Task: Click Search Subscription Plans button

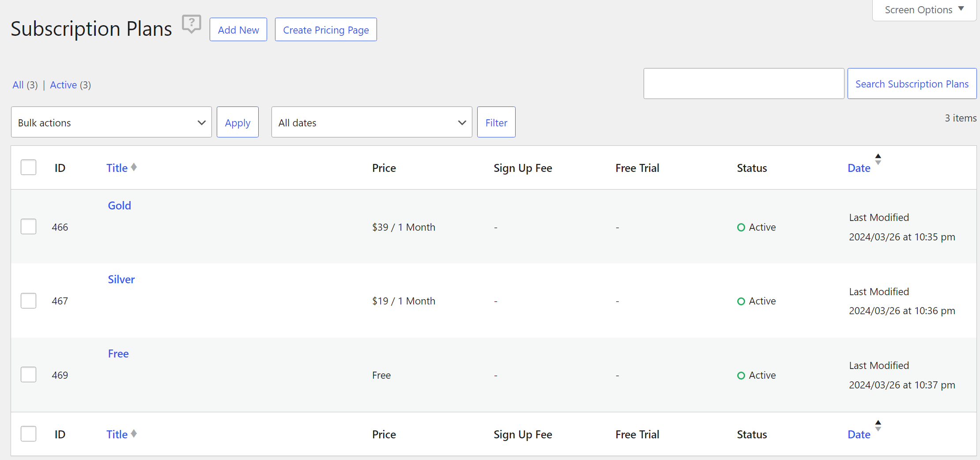Action: [912, 84]
